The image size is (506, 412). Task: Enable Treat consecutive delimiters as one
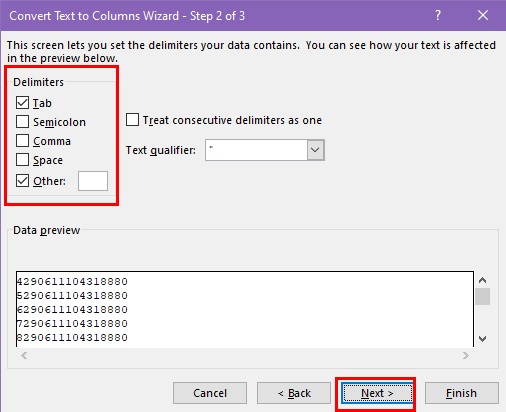pyautogui.click(x=132, y=120)
